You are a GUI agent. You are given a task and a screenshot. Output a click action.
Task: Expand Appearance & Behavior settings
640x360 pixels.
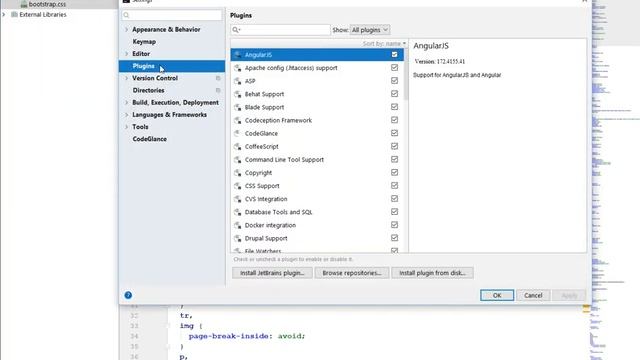coord(127,29)
